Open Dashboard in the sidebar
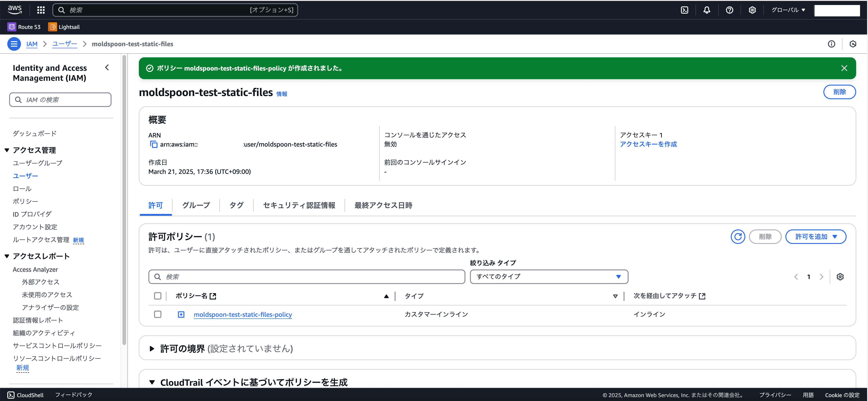Screen dimensions: 868x401 (x=34, y=133)
